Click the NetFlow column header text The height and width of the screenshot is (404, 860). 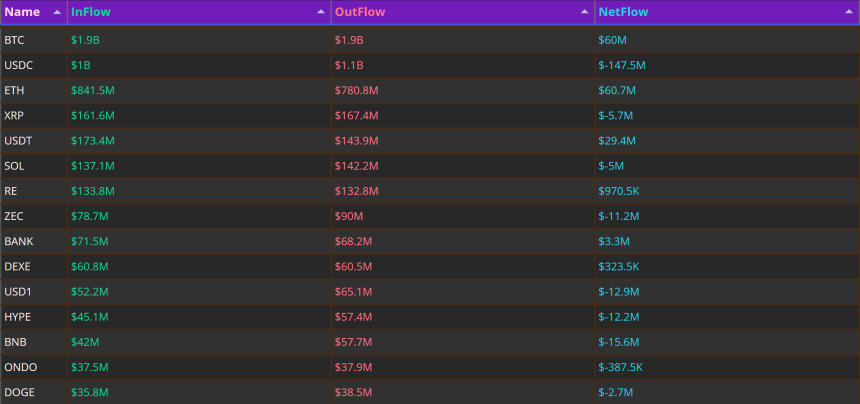click(x=623, y=12)
